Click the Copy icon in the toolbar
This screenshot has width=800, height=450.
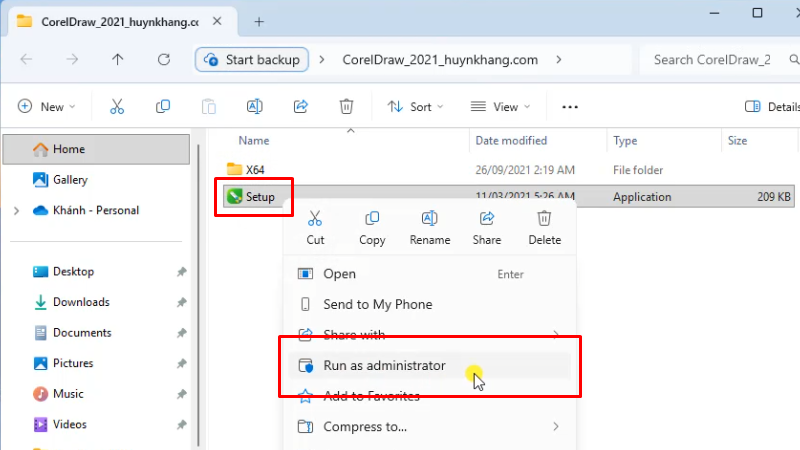tap(163, 107)
